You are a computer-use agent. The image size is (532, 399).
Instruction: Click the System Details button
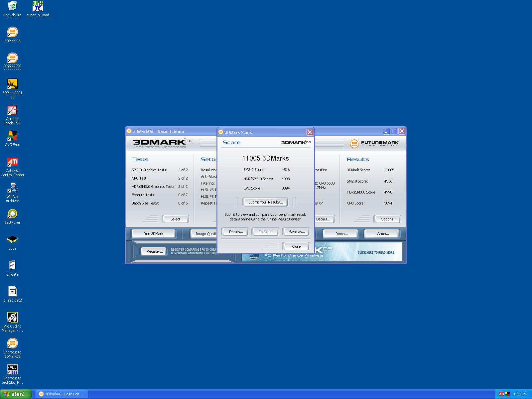click(324, 219)
